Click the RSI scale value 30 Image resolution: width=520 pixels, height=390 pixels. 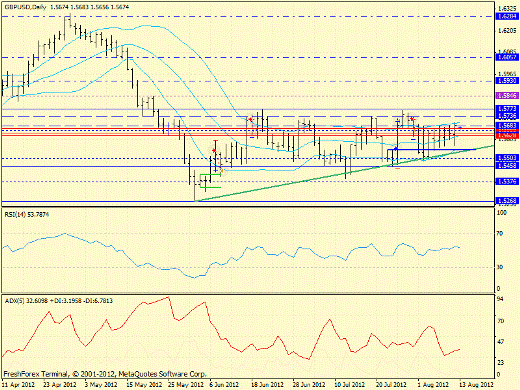click(x=500, y=267)
